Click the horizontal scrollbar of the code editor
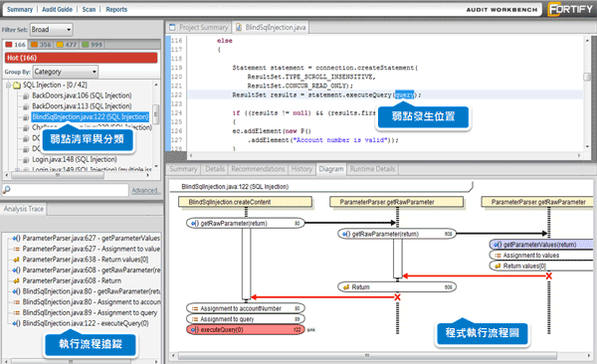 point(384,156)
